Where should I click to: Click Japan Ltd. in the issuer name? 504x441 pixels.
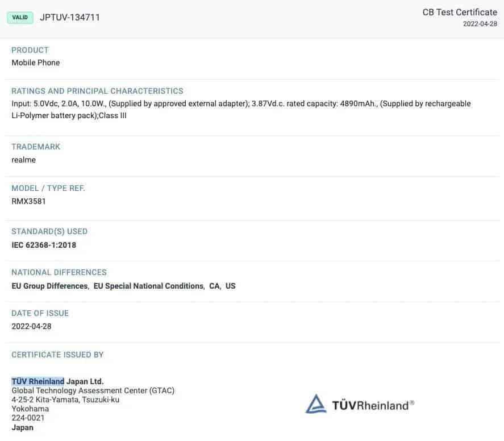coord(85,381)
